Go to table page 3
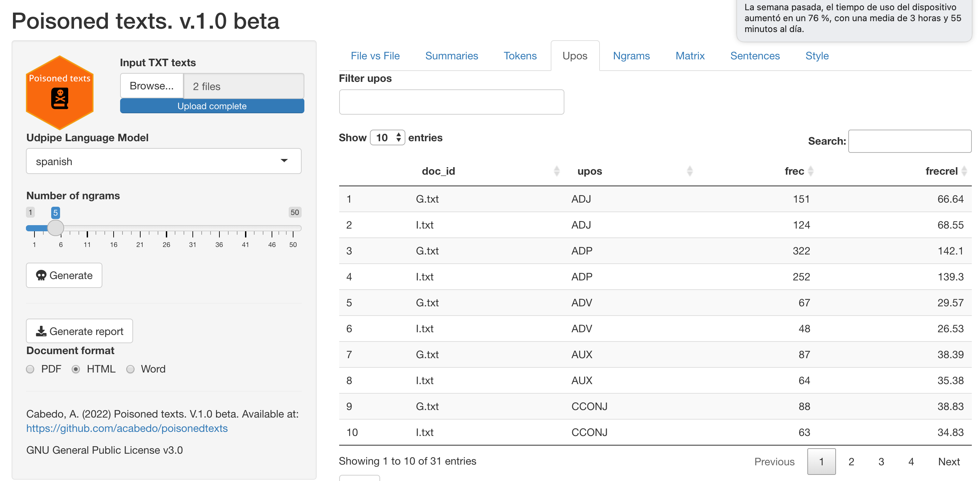 (881, 462)
